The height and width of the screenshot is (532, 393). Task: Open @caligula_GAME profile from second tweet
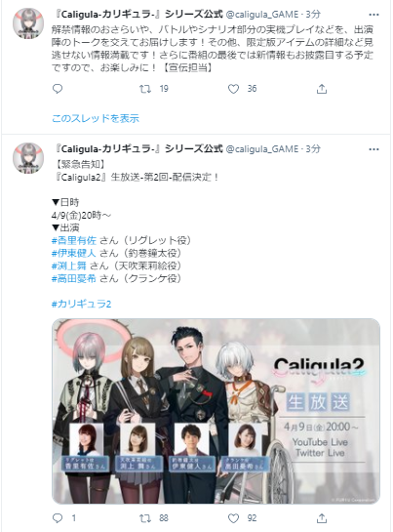point(262,149)
